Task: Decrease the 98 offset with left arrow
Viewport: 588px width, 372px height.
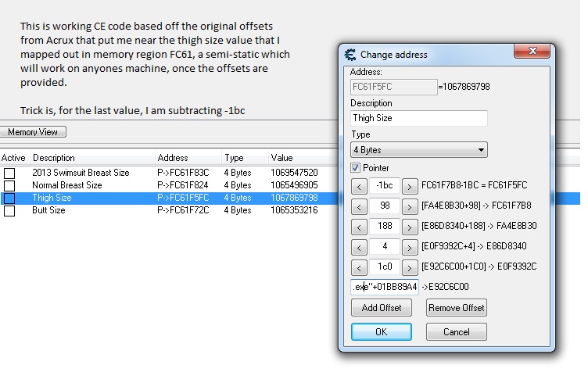Action: [x=359, y=206]
